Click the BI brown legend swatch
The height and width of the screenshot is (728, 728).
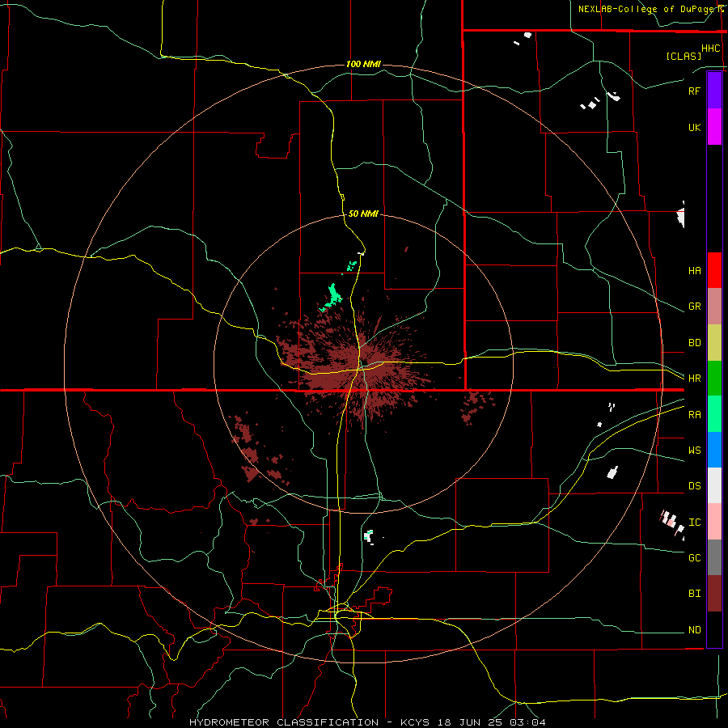(714, 594)
